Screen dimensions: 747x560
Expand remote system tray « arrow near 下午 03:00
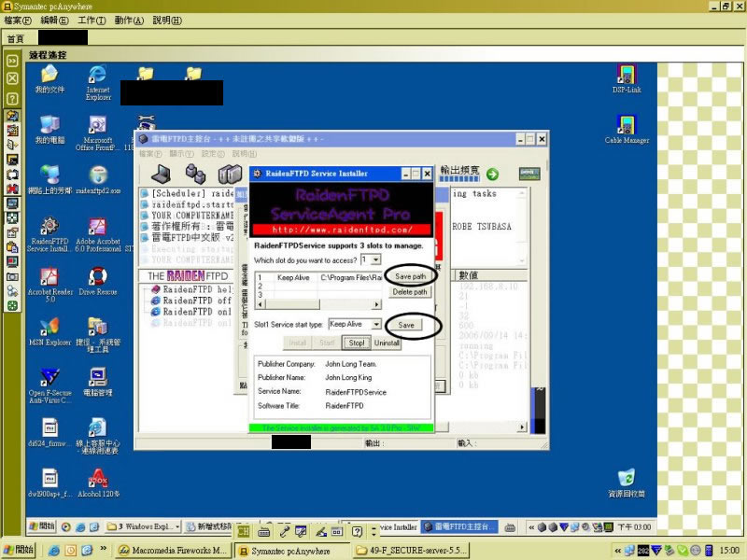(x=530, y=527)
